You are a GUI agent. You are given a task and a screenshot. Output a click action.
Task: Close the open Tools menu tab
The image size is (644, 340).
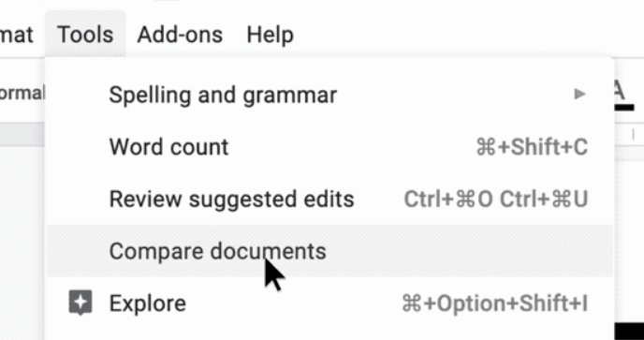tap(85, 34)
